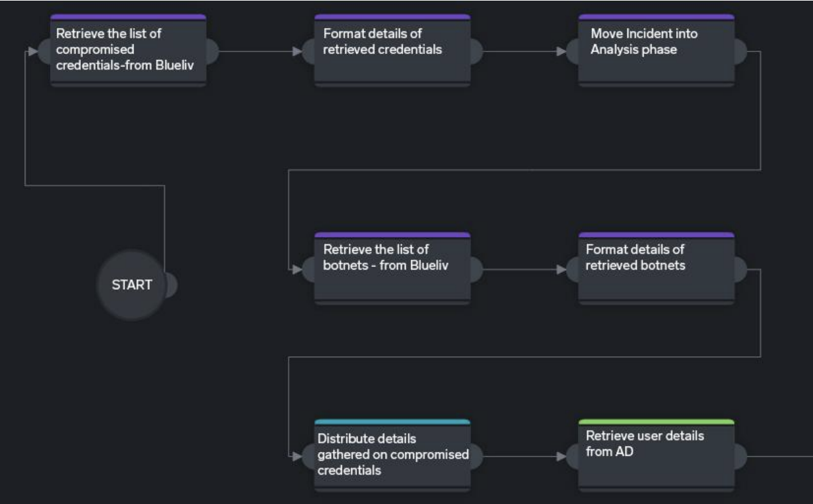The height and width of the screenshot is (504, 813).
Task: Click output connector of Distribute details step
Action: (477, 456)
